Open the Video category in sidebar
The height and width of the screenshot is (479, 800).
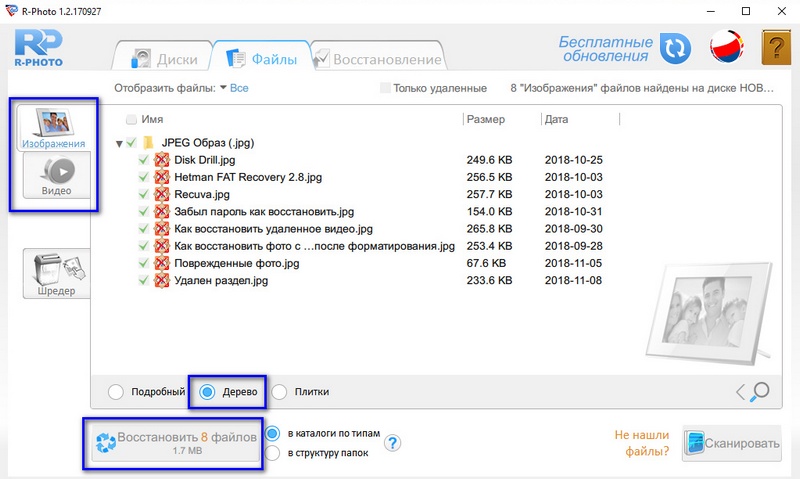[x=56, y=175]
